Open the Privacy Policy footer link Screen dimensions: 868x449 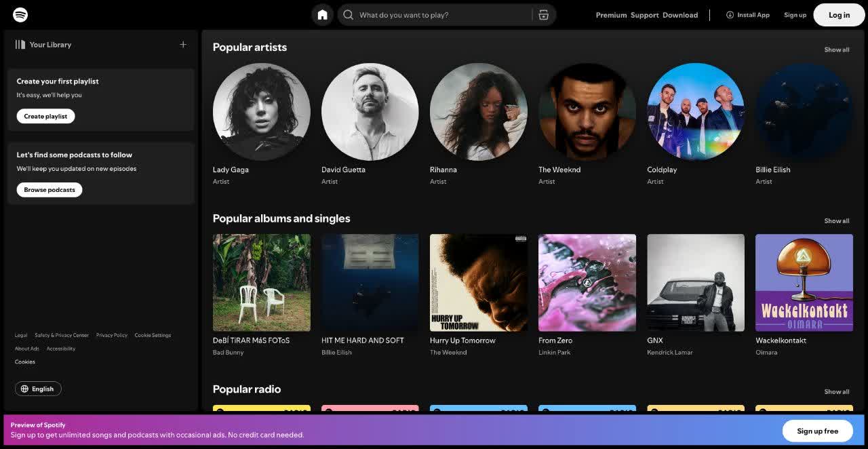click(112, 335)
